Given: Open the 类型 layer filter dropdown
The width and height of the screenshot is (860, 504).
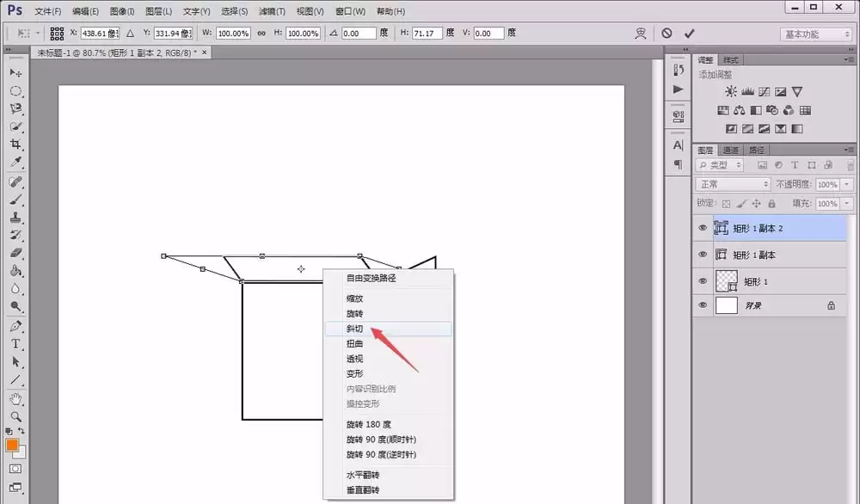Looking at the screenshot, I should pyautogui.click(x=720, y=165).
